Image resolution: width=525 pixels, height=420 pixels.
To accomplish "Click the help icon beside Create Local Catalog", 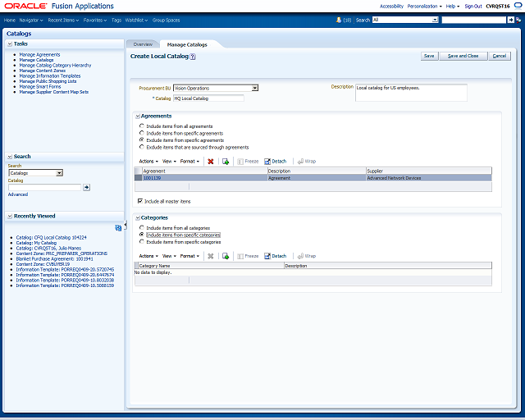I will point(193,57).
